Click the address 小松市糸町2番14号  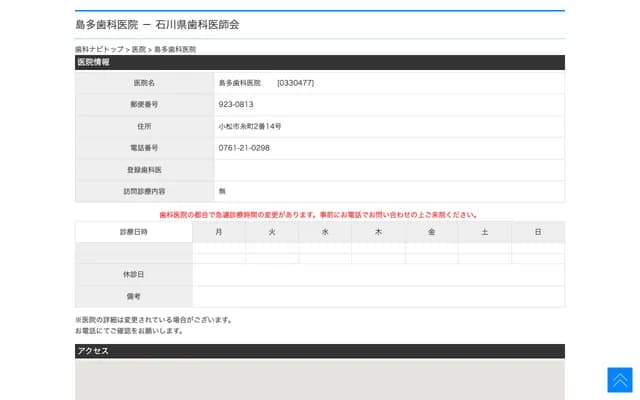(x=250, y=126)
